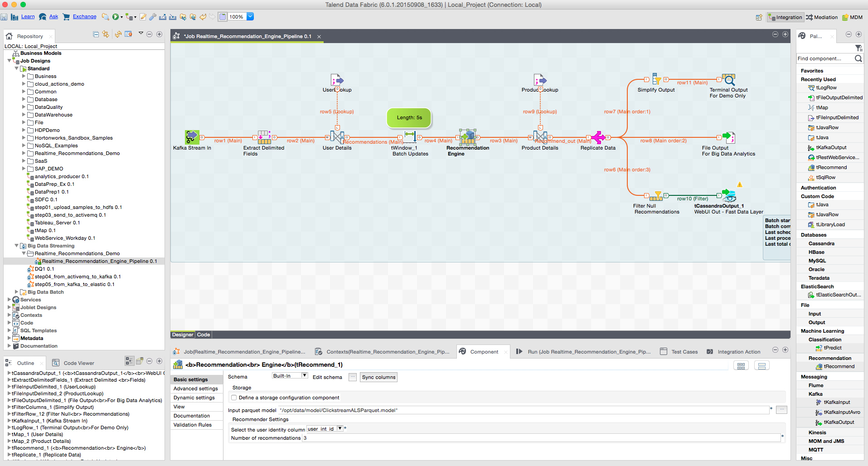Enable Define a storage configuration component

point(234,398)
